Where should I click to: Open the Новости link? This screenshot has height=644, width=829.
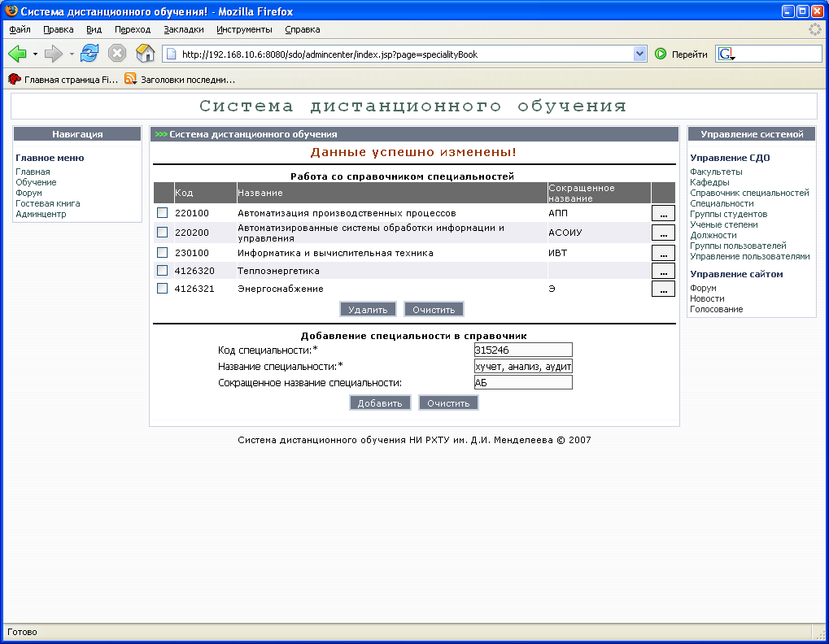(707, 298)
